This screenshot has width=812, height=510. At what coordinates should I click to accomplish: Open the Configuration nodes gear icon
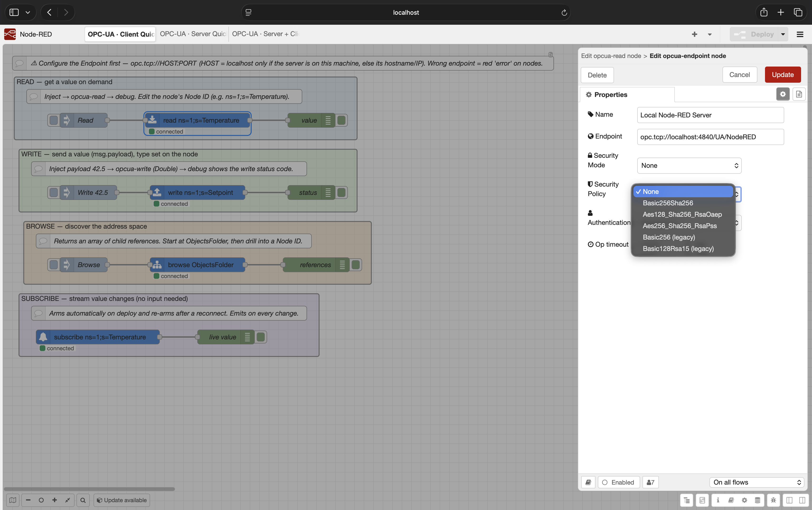[x=744, y=500]
